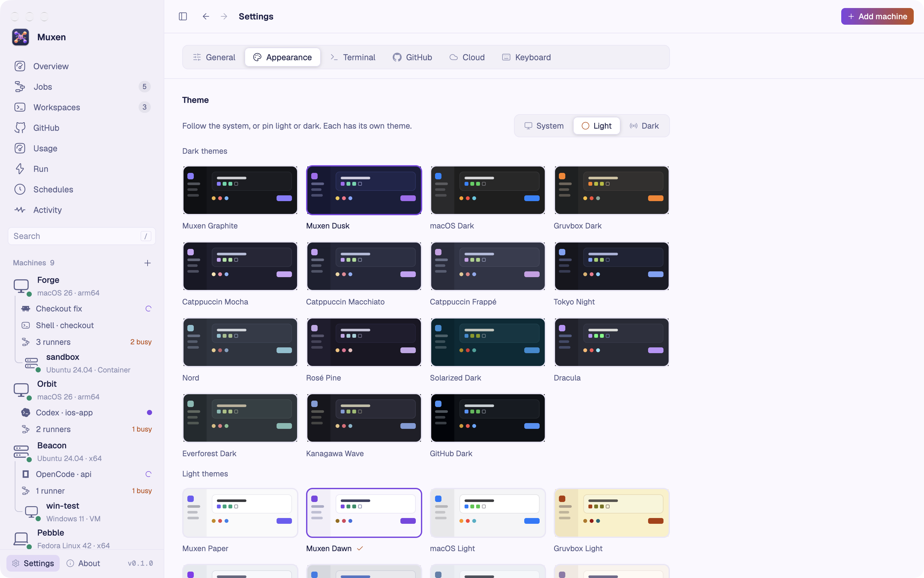Click the Forge machine monitor icon
Screen dimensions: 924x578
(21, 286)
